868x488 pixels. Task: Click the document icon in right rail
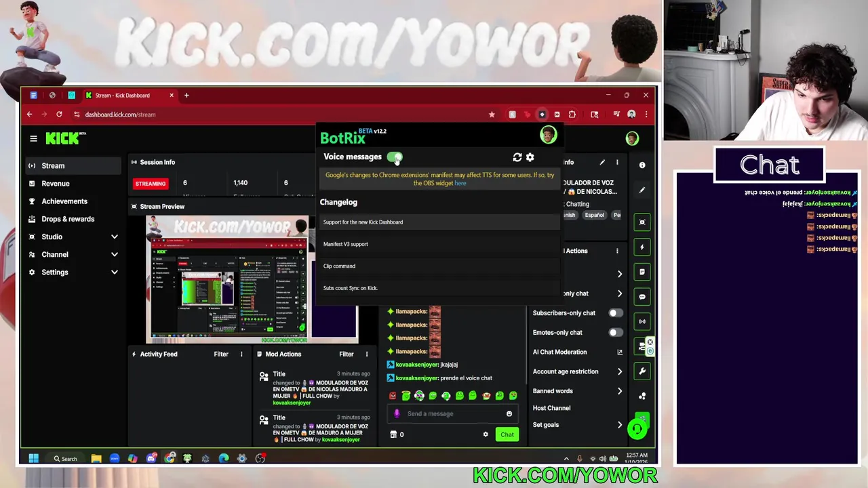(642, 272)
